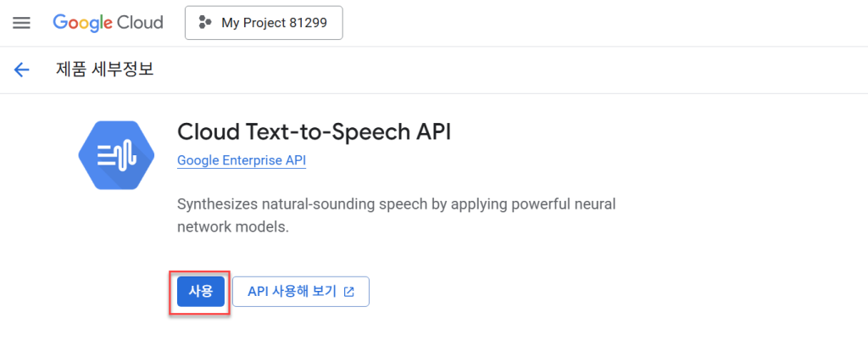The width and height of the screenshot is (868, 346).
Task: Click the colorful Google wordmark
Action: [x=83, y=23]
